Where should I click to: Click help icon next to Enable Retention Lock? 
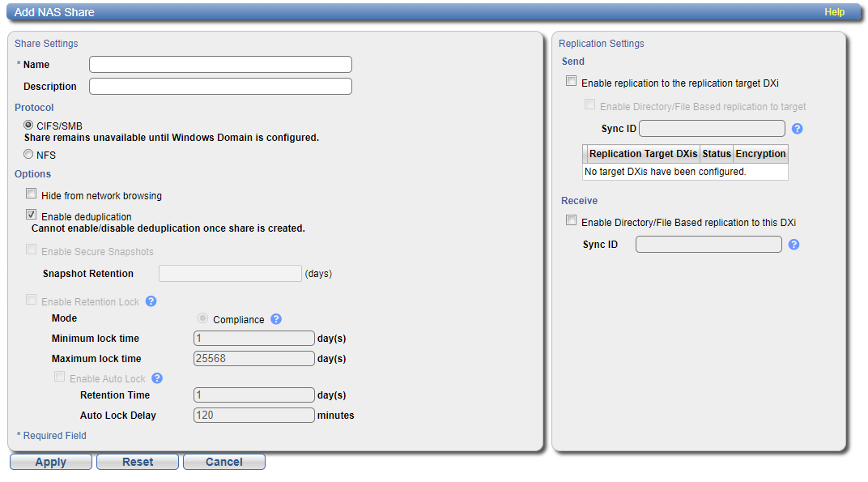point(151,301)
